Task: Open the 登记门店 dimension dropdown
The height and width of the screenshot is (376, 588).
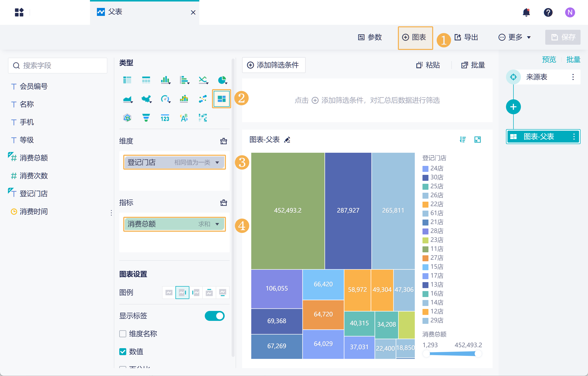Action: point(217,162)
